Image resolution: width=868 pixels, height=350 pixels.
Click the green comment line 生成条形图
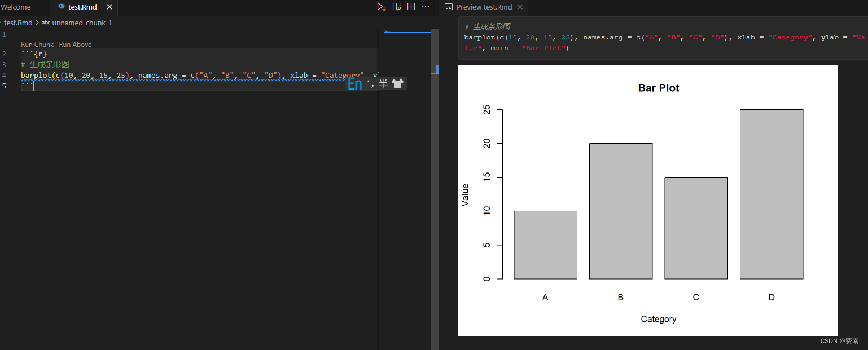(x=45, y=64)
